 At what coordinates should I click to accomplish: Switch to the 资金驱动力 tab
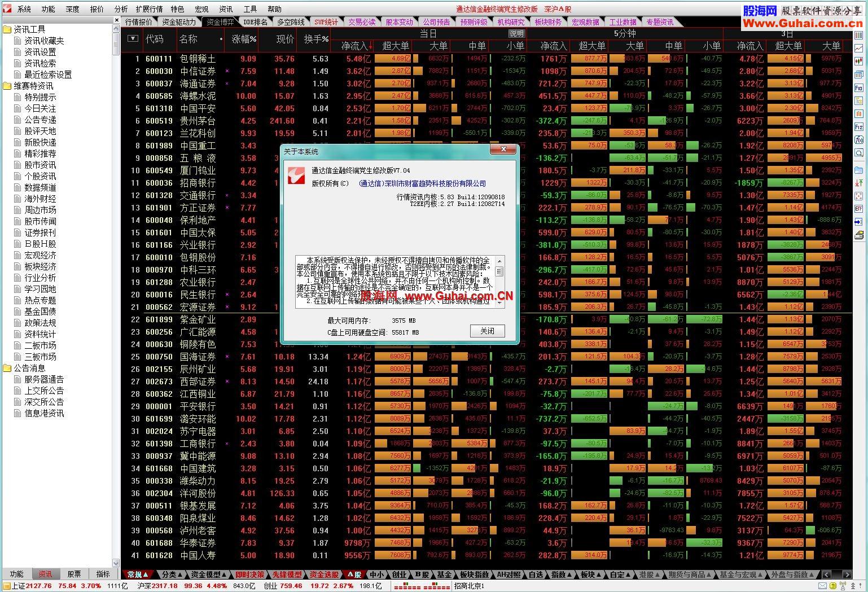178,22
